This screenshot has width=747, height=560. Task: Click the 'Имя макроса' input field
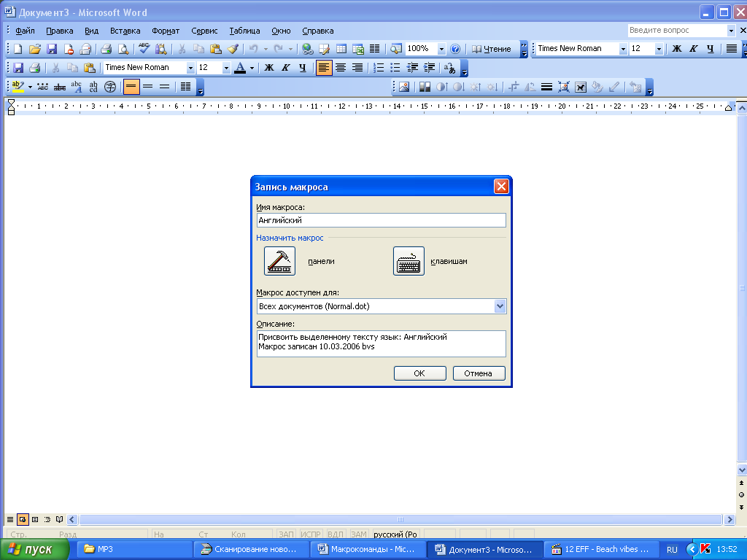pos(381,220)
